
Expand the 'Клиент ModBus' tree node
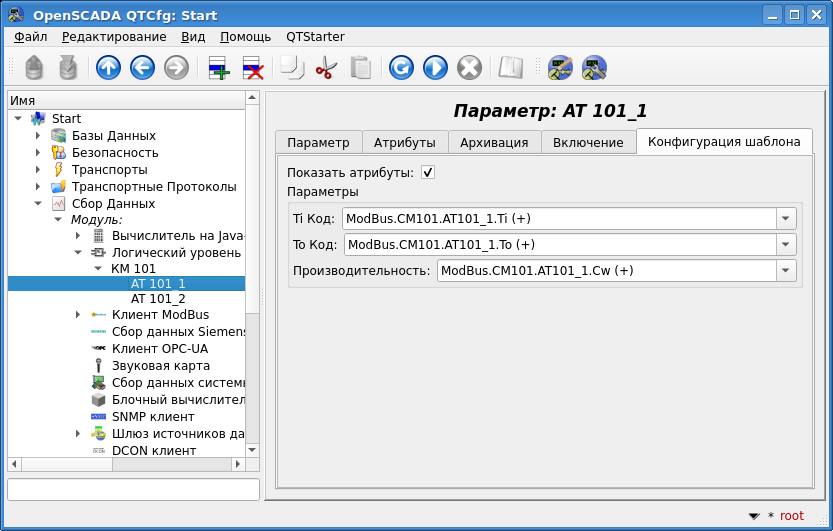[x=78, y=315]
